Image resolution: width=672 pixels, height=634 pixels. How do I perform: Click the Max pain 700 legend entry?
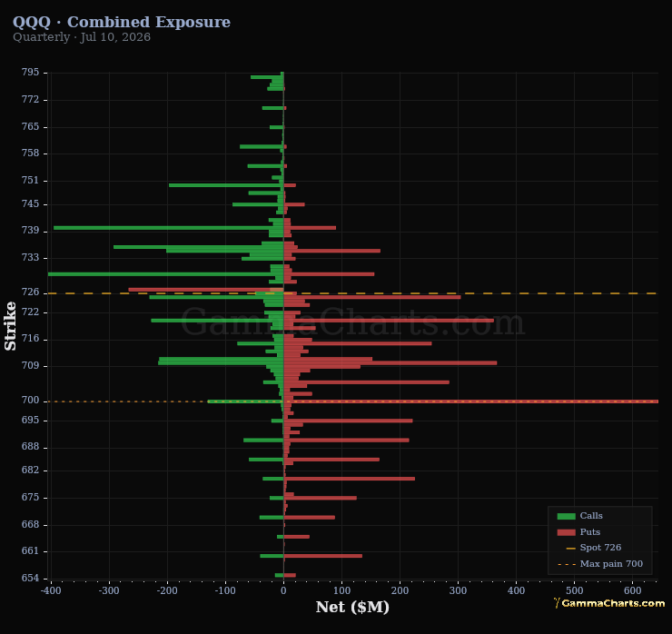(600, 564)
